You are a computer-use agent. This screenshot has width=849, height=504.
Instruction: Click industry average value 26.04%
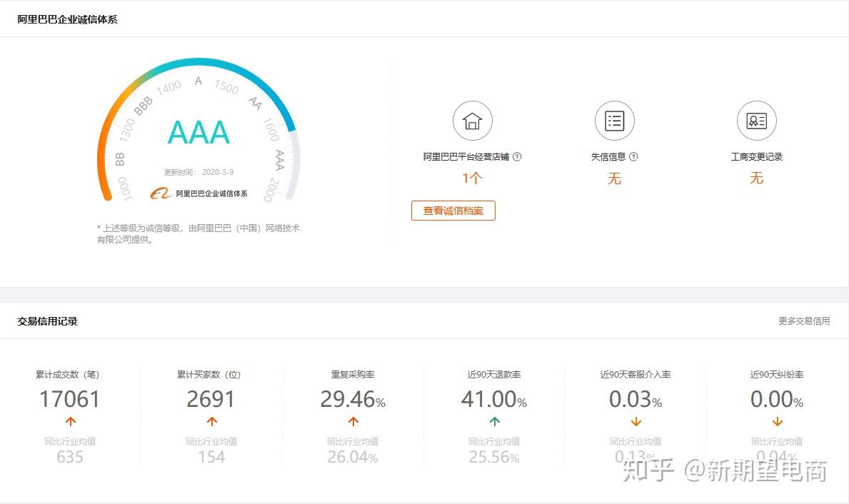pos(353,457)
